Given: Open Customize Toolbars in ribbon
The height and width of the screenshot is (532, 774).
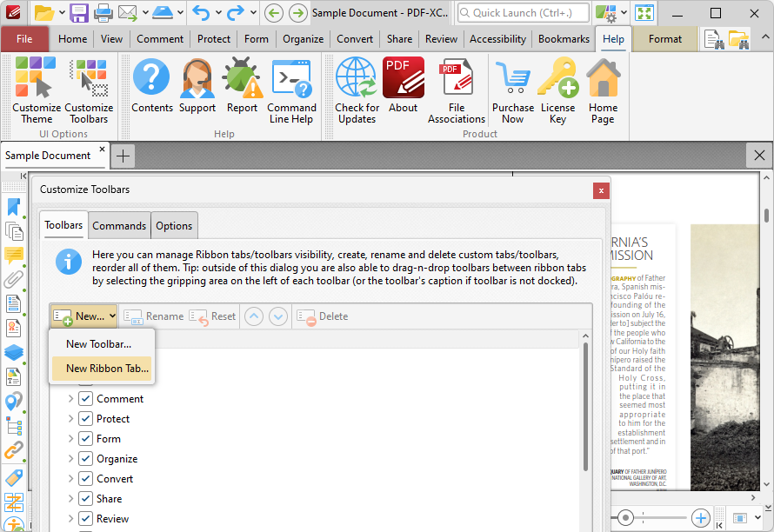Looking at the screenshot, I should click(x=89, y=90).
